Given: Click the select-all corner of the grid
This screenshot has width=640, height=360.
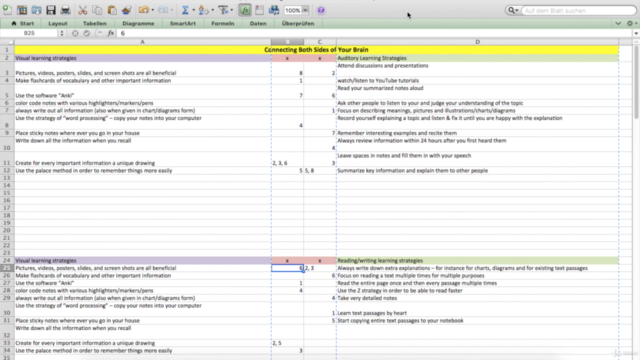Looking at the screenshot, I should point(7,42).
